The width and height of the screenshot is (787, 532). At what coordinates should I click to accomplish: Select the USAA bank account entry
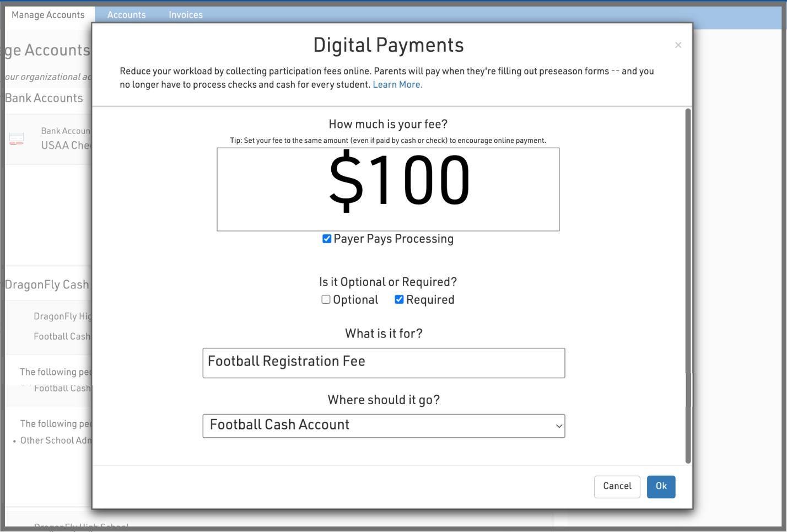[x=65, y=145]
